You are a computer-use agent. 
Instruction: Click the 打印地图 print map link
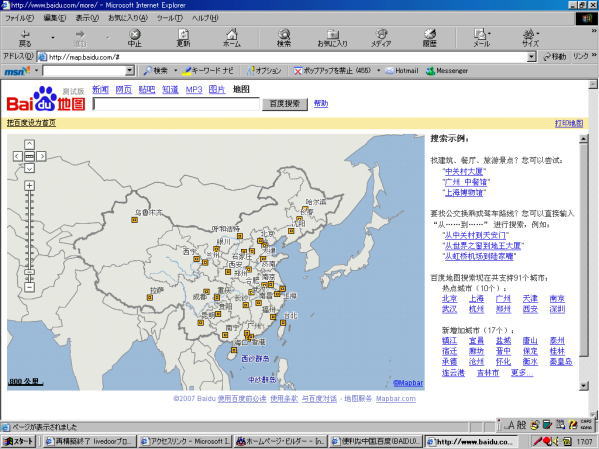(x=569, y=123)
